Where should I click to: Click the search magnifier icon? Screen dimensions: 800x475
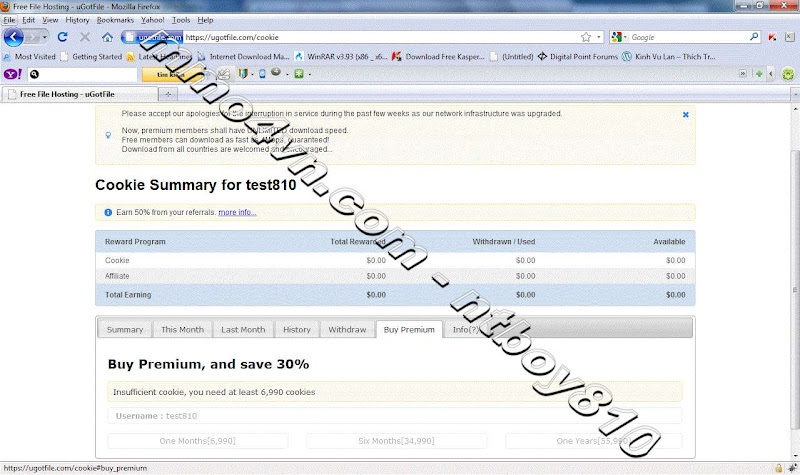(x=754, y=37)
